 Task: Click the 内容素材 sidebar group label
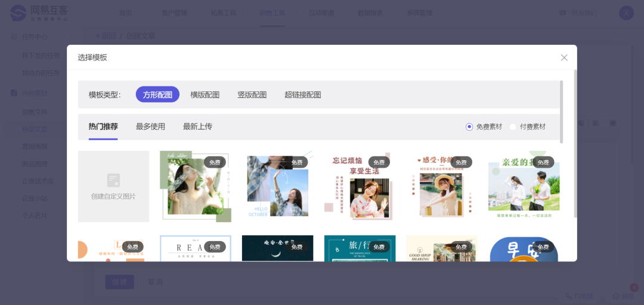(35, 93)
